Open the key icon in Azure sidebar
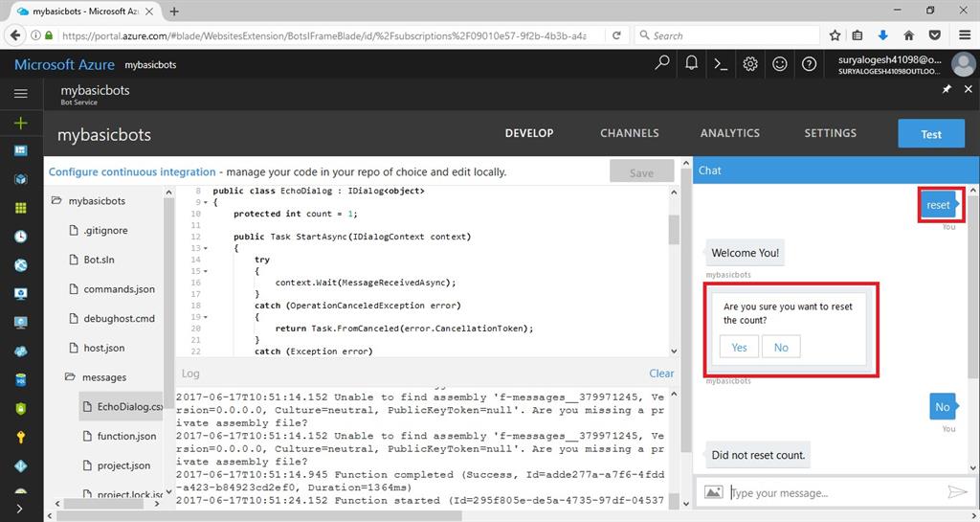Image resolution: width=980 pixels, height=522 pixels. [x=21, y=437]
